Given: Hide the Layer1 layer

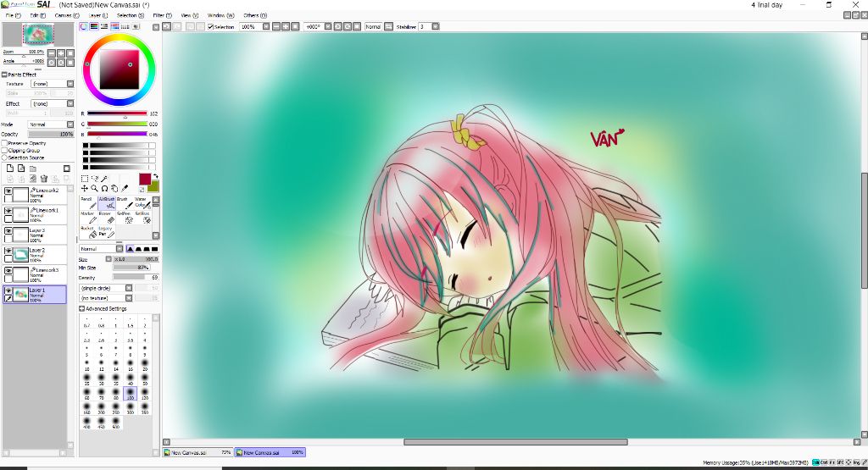Looking at the screenshot, I should (8, 290).
